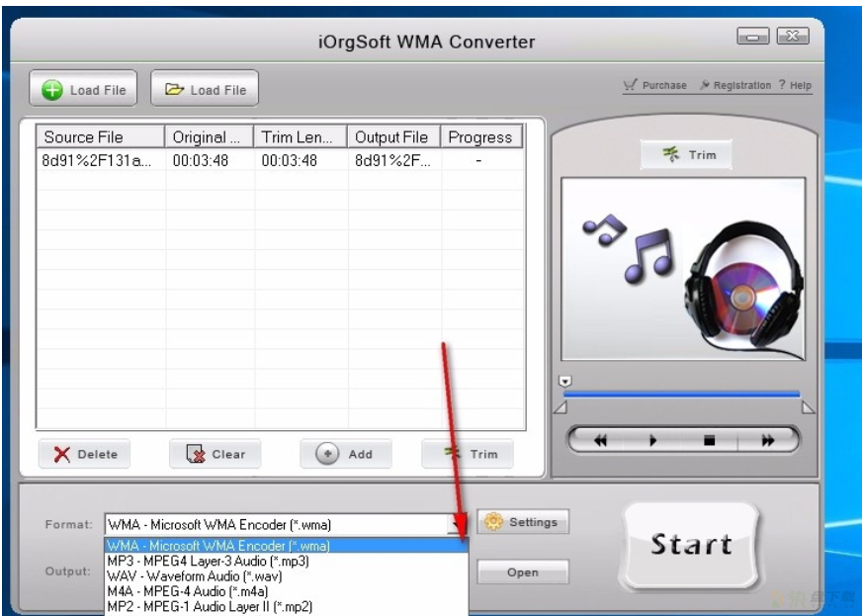Open the Registration link

coord(735,85)
